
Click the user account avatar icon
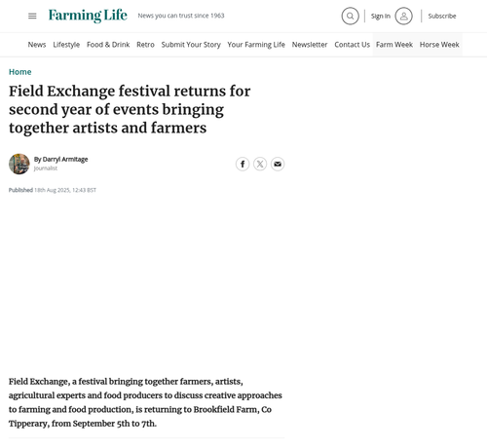403,16
